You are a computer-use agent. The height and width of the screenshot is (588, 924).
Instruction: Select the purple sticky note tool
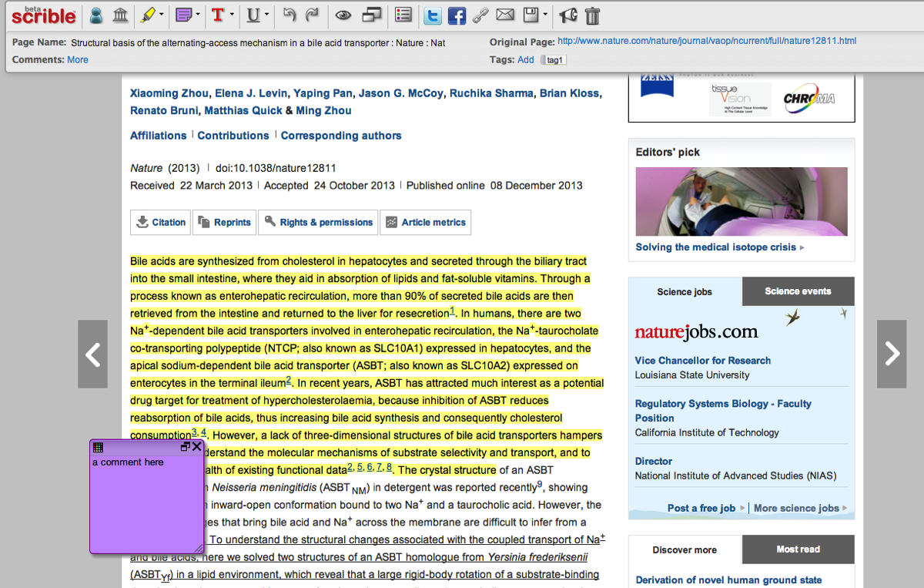182,15
